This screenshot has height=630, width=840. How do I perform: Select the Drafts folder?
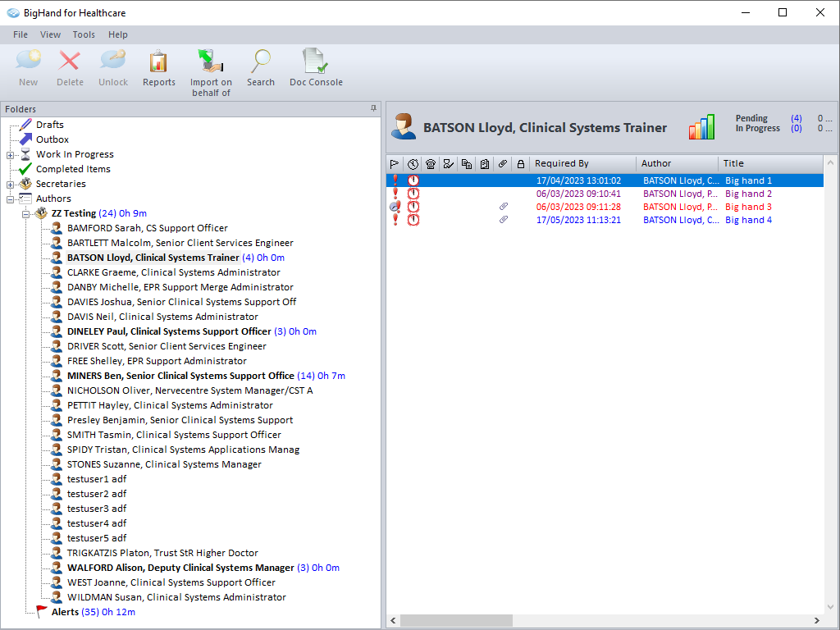pos(50,125)
